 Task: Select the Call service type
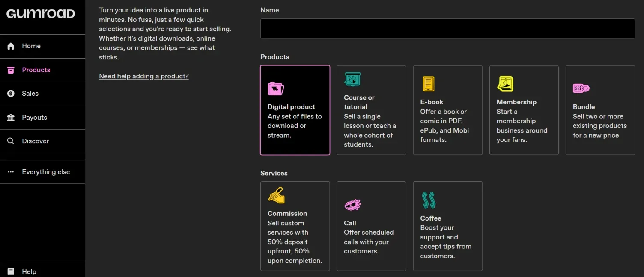(371, 226)
